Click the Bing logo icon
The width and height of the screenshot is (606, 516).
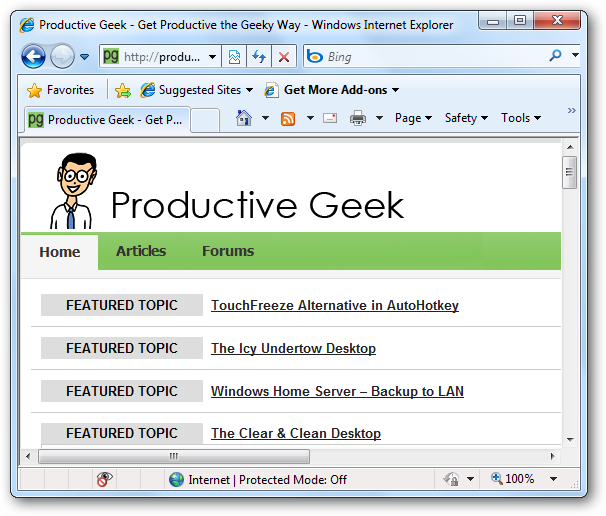pyautogui.click(x=315, y=56)
